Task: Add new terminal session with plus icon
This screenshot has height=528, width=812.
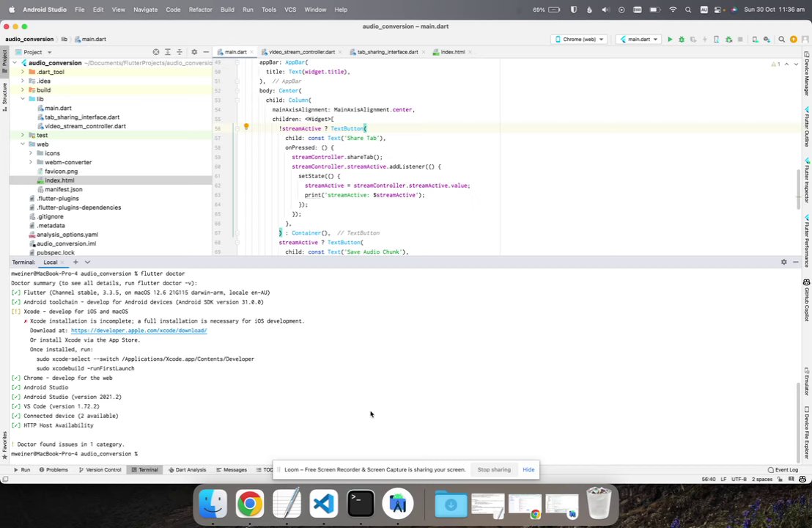Action: pos(75,262)
